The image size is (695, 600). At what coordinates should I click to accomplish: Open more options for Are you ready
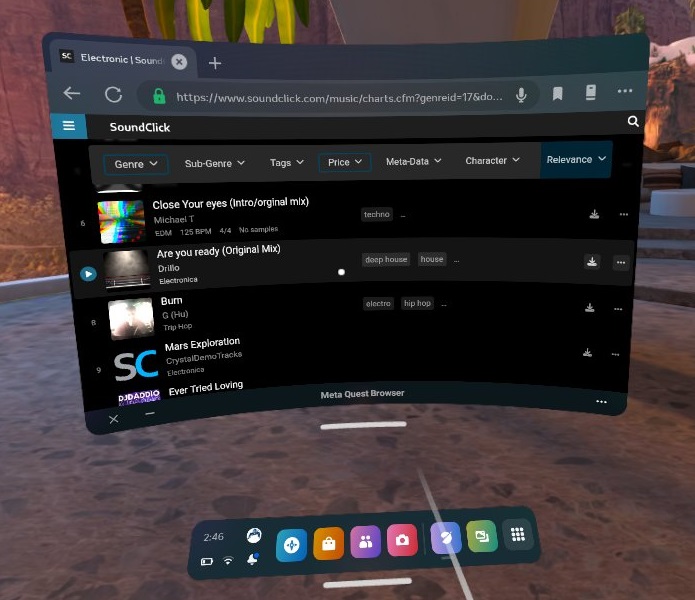(x=621, y=262)
